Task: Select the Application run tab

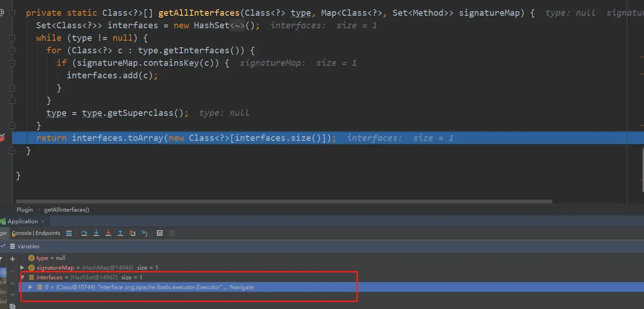Action: (x=23, y=221)
